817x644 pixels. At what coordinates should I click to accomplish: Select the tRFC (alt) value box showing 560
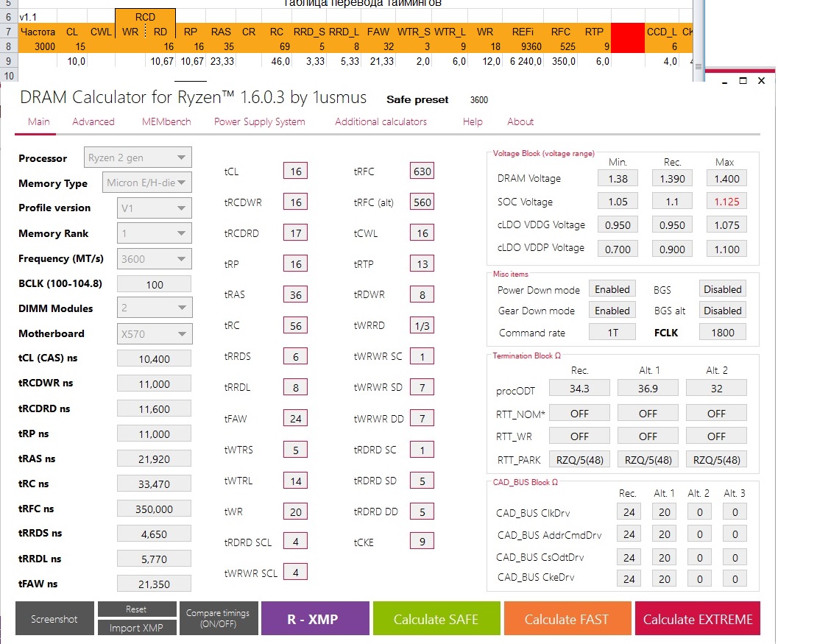point(422,202)
